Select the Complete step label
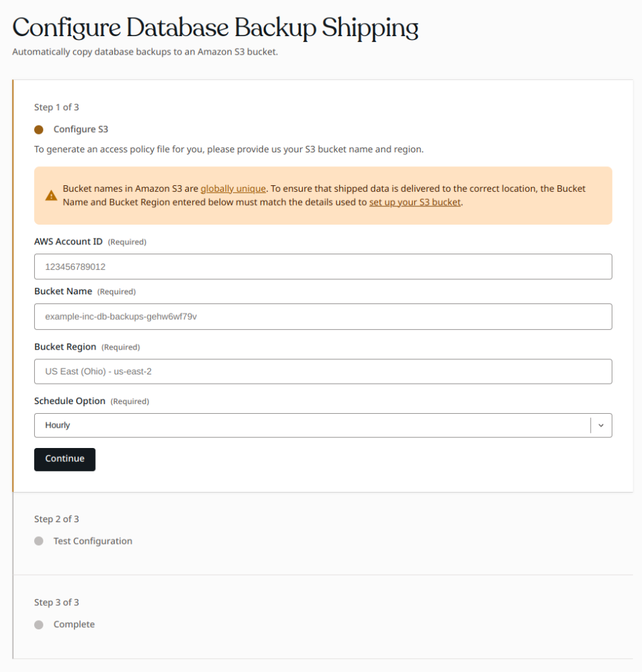Image resolution: width=642 pixels, height=672 pixels. click(x=74, y=625)
